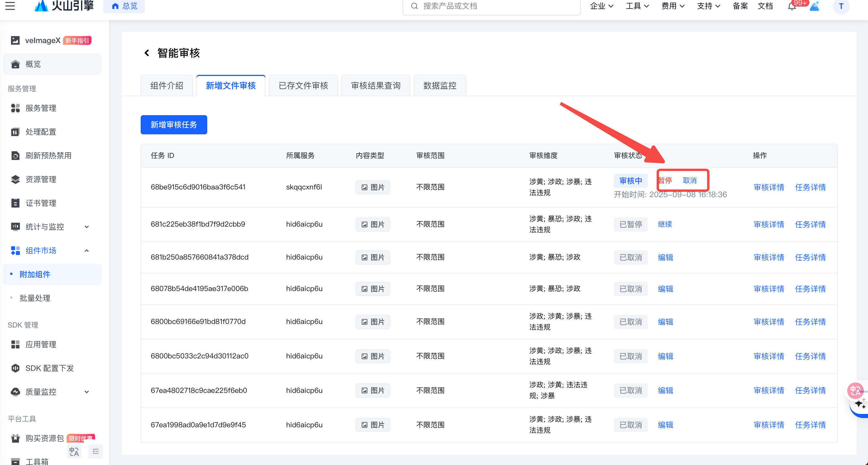
Task: Open the 企业 dropdown in top bar
Action: (601, 6)
